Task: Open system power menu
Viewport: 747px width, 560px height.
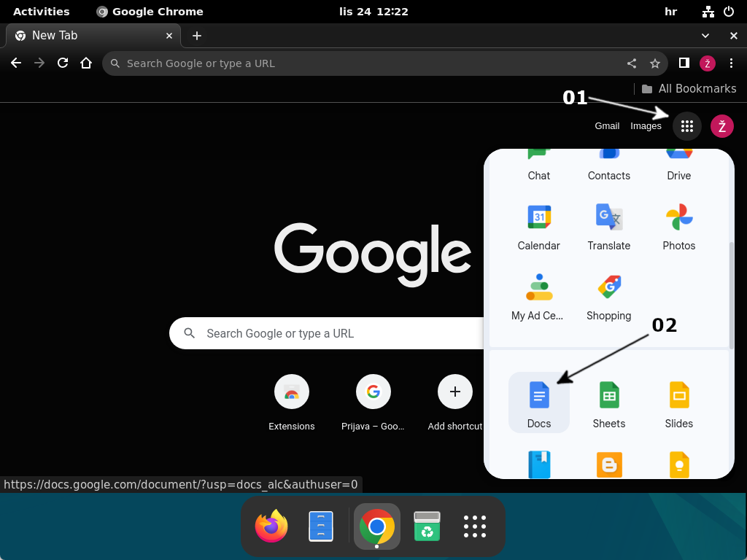Action: (x=729, y=12)
